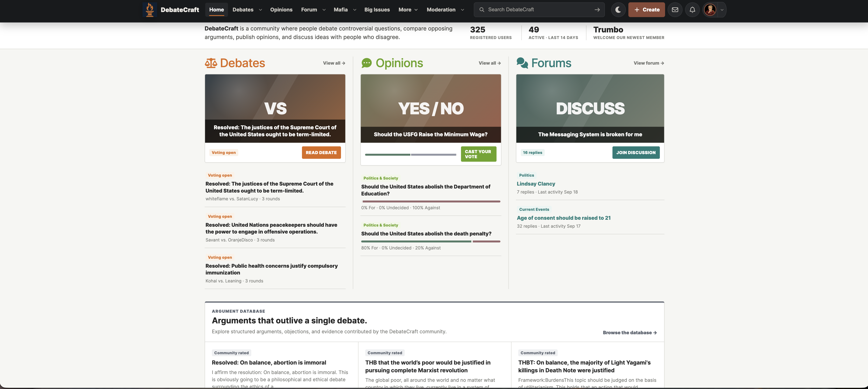
Task: Open notifications with the bell icon
Action: point(692,10)
